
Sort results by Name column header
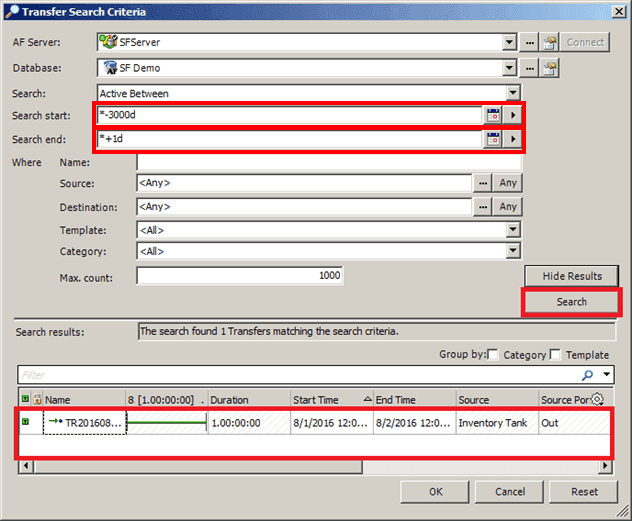click(84, 400)
